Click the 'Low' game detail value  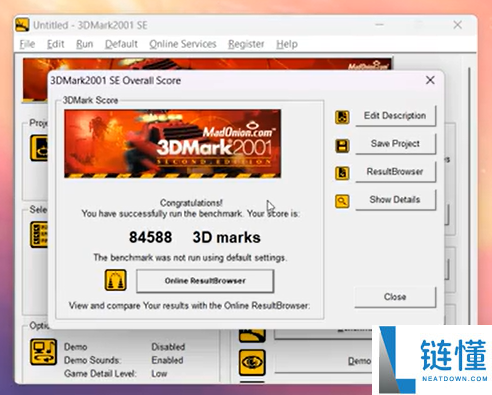[159, 374]
